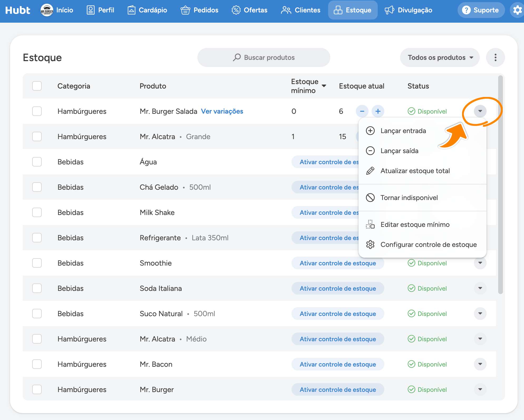Decrease Mr. Burger Salada stock with minus

[x=362, y=111]
